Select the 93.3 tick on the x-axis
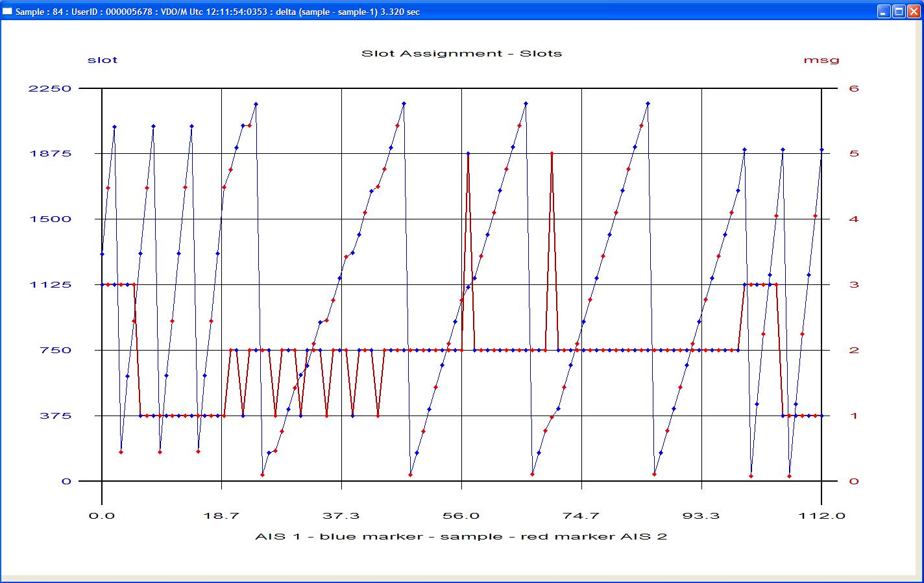The width and height of the screenshot is (924, 583). [701, 515]
